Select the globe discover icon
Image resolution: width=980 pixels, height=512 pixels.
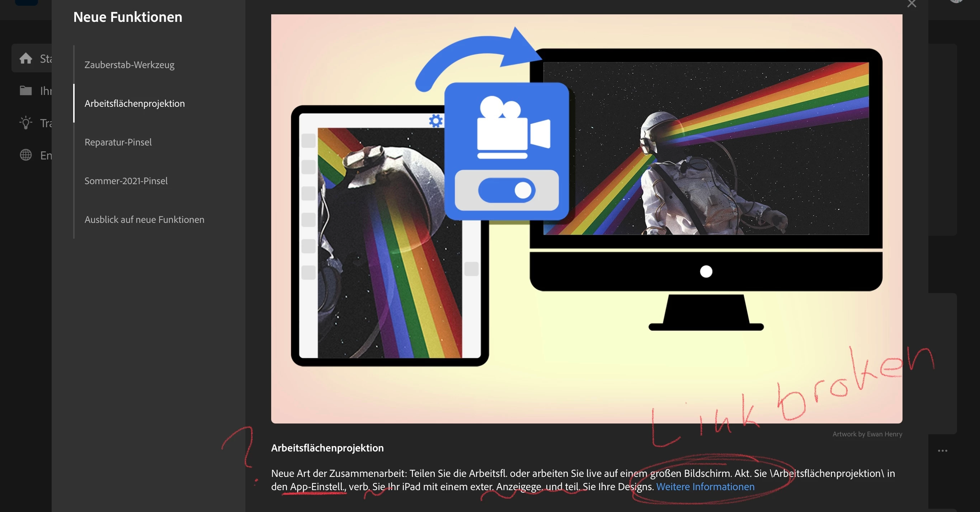click(x=26, y=155)
